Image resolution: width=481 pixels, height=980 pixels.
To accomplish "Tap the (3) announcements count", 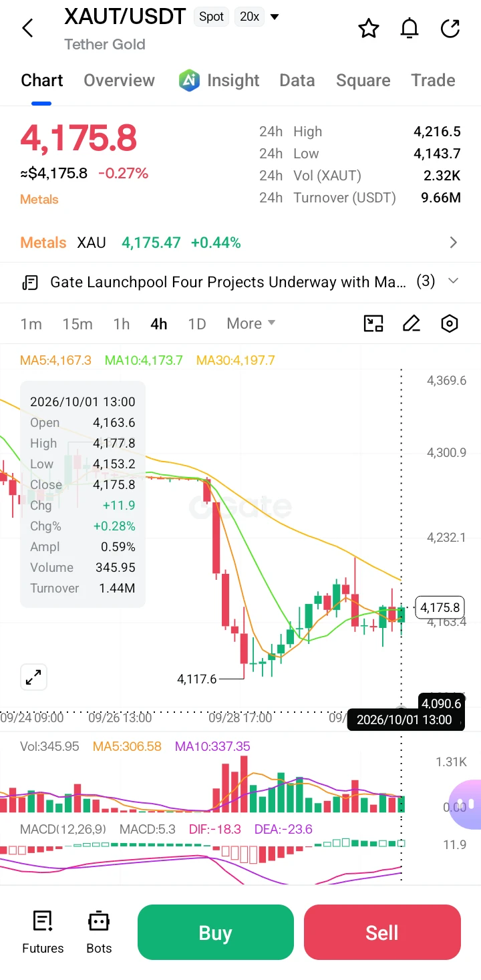I will pyautogui.click(x=426, y=281).
